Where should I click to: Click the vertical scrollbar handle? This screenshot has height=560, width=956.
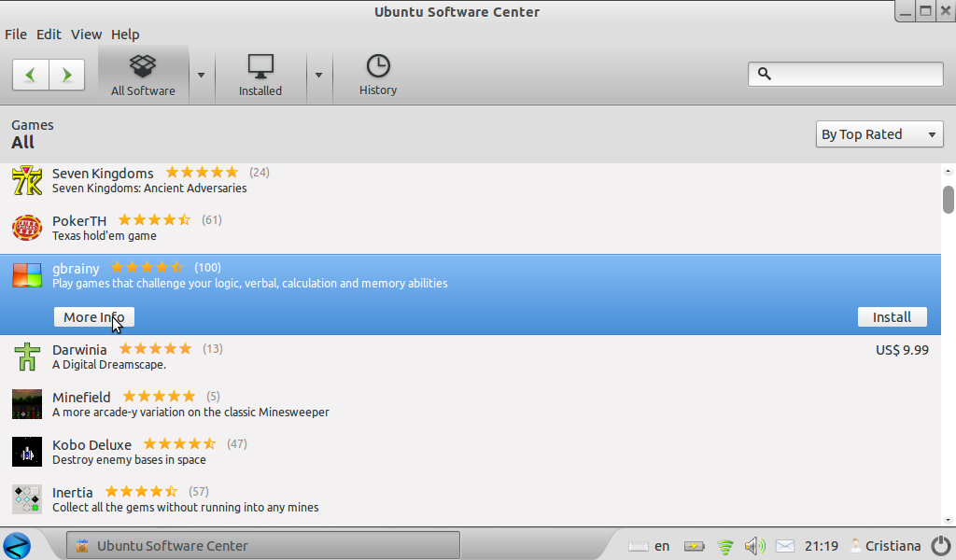949,200
